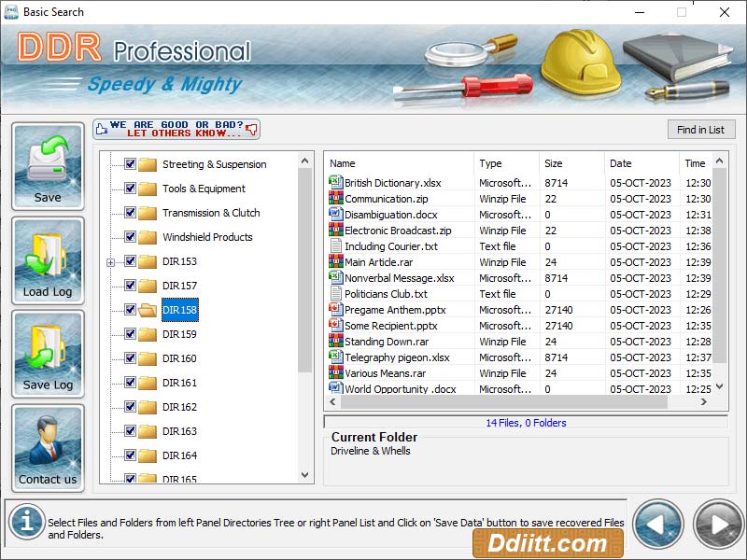Image resolution: width=747 pixels, height=560 pixels.
Task: Click the speaker icon on the feedback banner
Action: (x=249, y=131)
